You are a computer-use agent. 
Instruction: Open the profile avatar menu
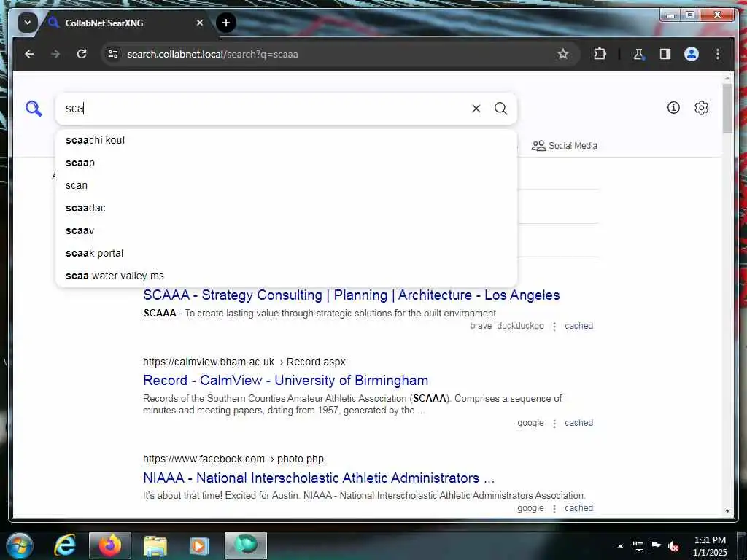(x=692, y=54)
